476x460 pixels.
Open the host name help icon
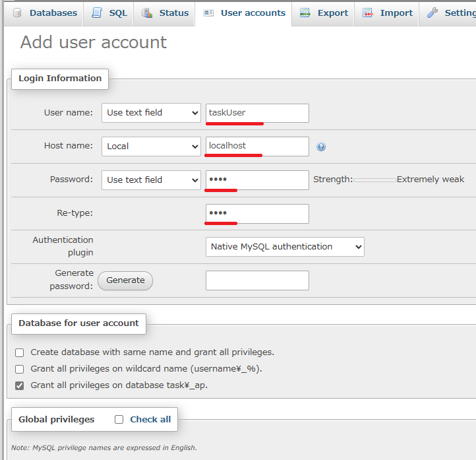pyautogui.click(x=321, y=147)
